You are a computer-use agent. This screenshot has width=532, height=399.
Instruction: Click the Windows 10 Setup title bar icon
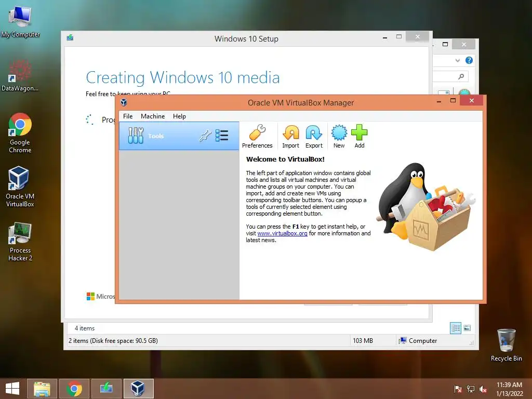coord(70,37)
